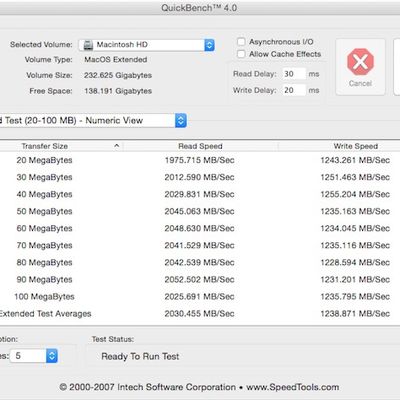The height and width of the screenshot is (400, 400).
Task: Click write speed 1235.116 MB/Sec
Action: (355, 245)
